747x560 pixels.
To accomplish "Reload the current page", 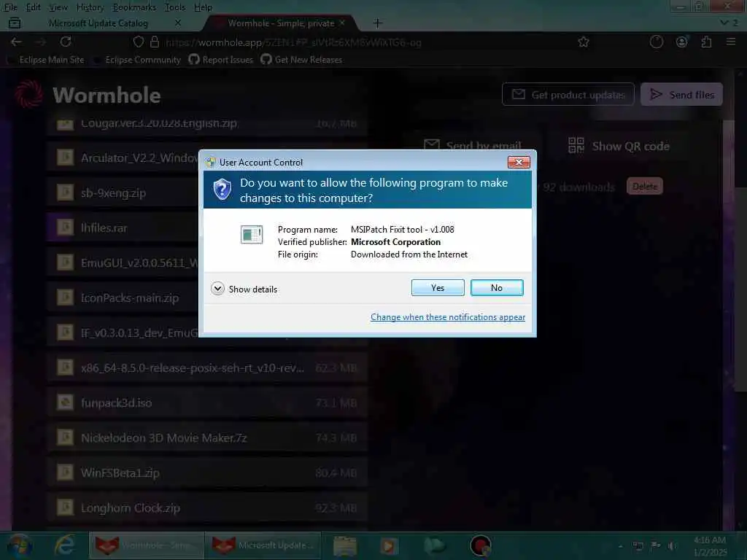I will coord(66,42).
